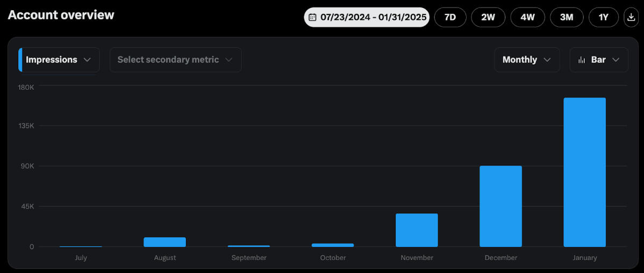Open the Impressions metric dropdown

click(x=59, y=60)
